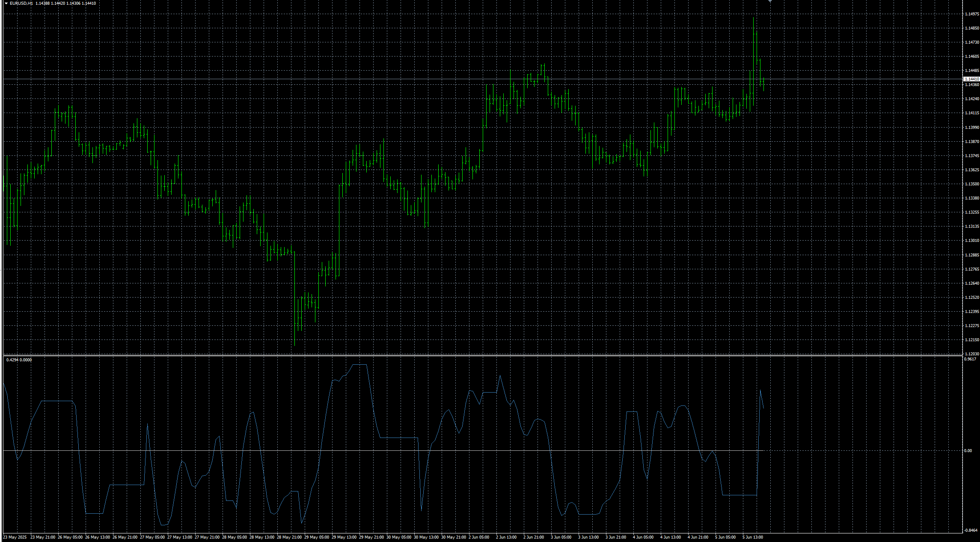This screenshot has height=542, width=980.
Task: Click the indicator scale maximum 0.9617
Action: click(970, 359)
